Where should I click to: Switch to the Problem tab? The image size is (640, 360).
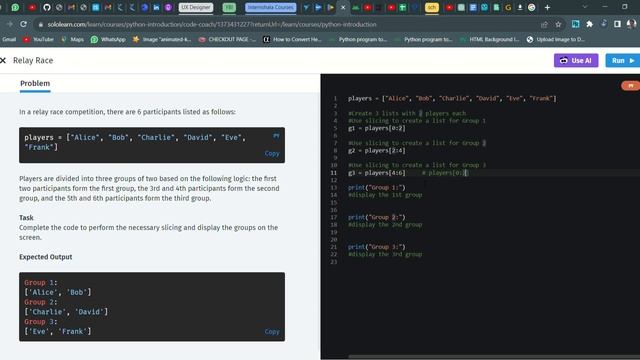click(x=35, y=83)
